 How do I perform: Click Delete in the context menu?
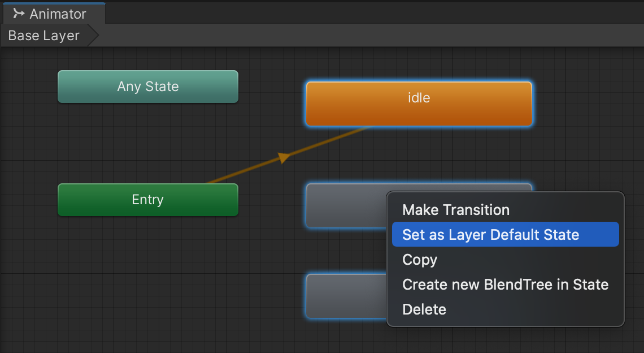[x=424, y=309]
